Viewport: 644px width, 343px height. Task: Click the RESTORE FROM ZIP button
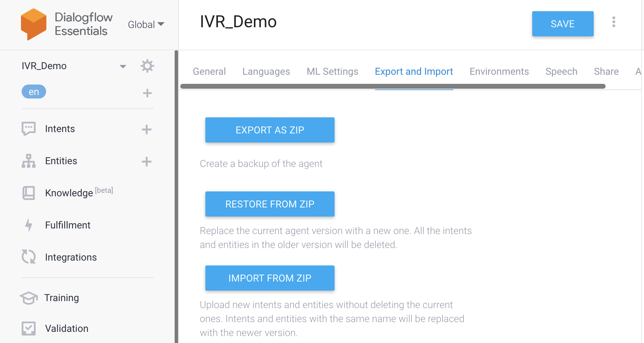click(x=270, y=204)
